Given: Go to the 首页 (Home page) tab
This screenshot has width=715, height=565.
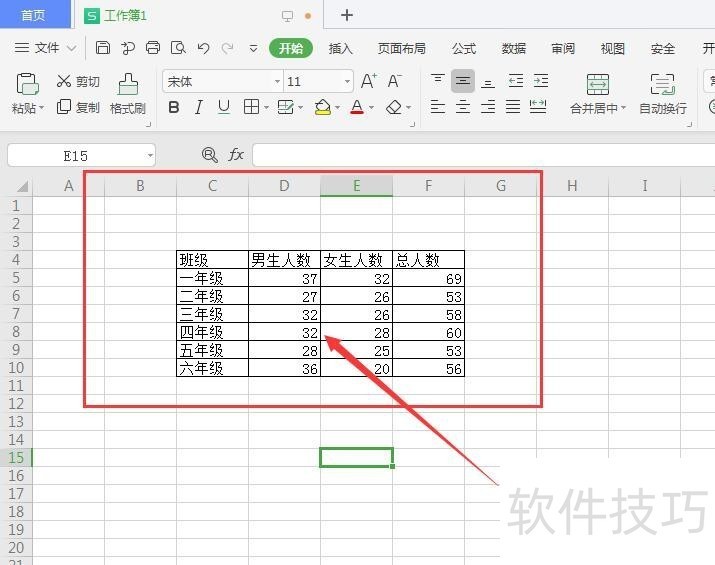Looking at the screenshot, I should click(34, 15).
